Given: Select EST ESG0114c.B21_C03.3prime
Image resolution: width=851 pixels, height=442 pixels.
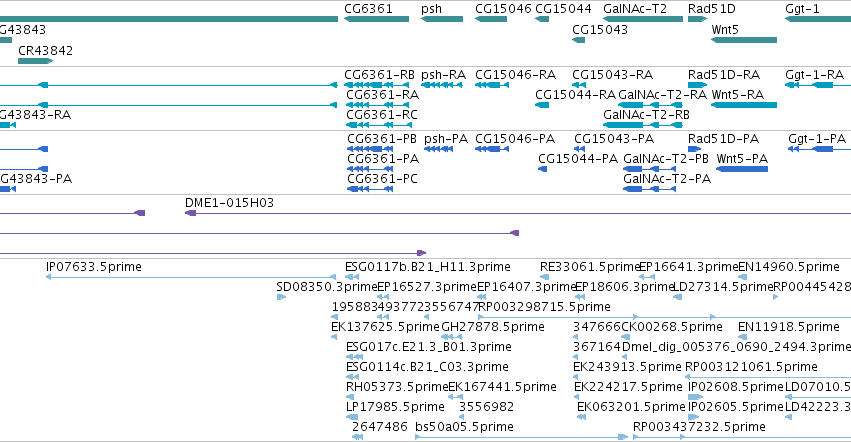Looking at the screenshot, I should [x=352, y=377].
